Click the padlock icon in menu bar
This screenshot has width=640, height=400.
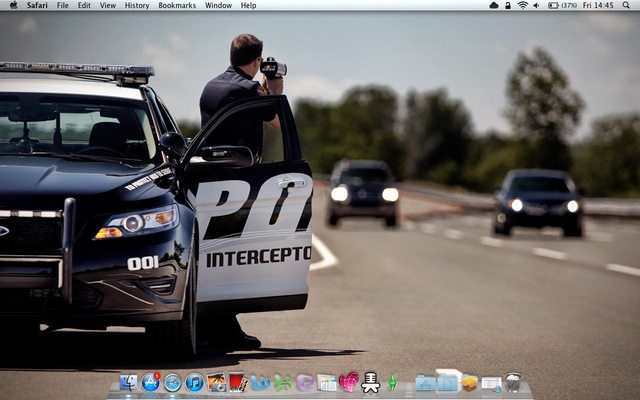(x=508, y=5)
